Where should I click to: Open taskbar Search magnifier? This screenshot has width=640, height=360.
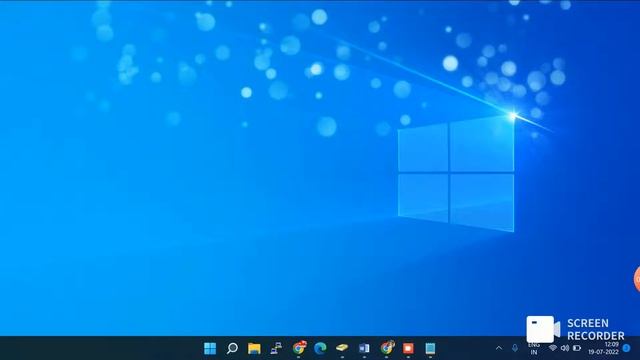[x=232, y=348]
